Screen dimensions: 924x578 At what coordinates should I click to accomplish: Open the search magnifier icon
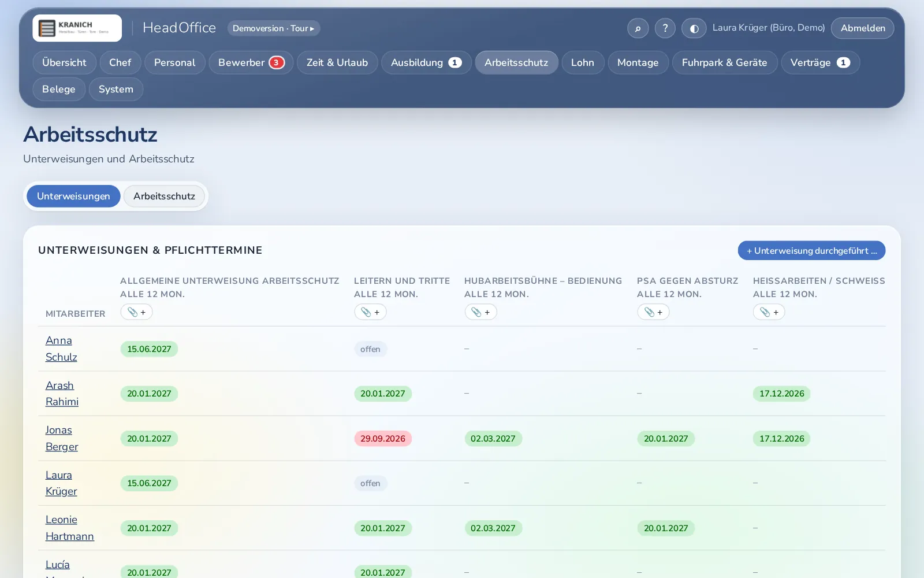pos(638,28)
